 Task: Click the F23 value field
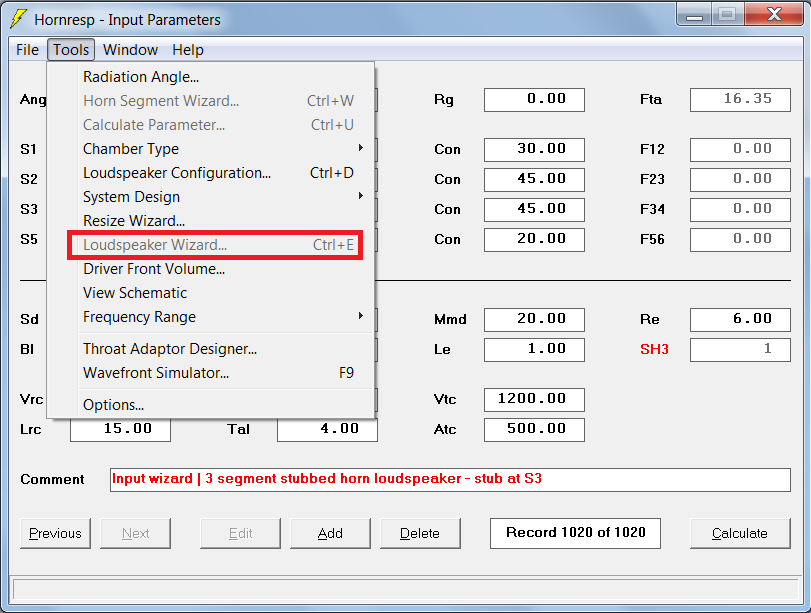click(x=740, y=179)
